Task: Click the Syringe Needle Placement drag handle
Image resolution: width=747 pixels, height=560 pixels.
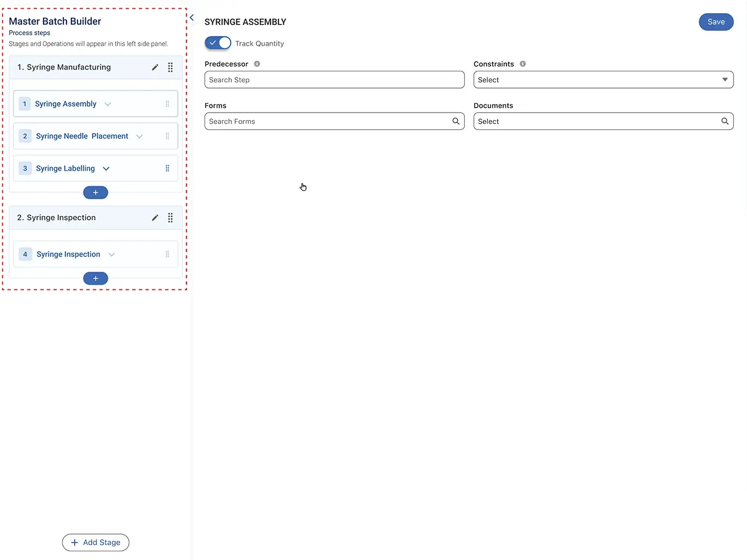Action: pyautogui.click(x=168, y=136)
